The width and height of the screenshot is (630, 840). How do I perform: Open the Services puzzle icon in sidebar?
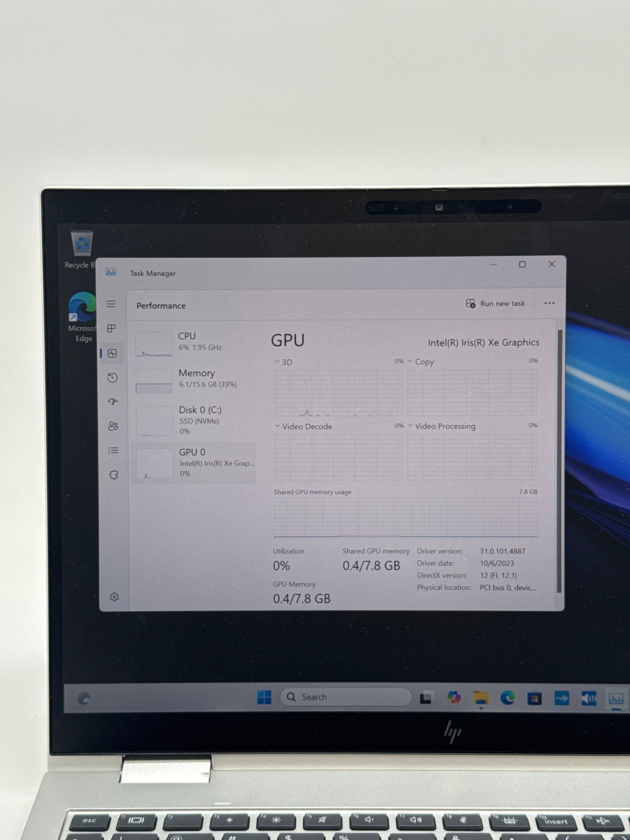[114, 475]
